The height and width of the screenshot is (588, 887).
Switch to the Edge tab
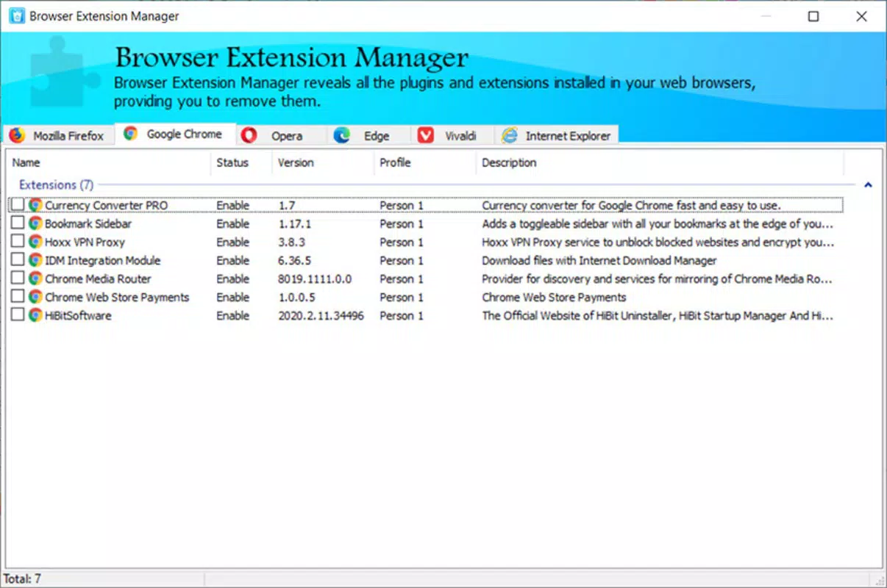369,136
